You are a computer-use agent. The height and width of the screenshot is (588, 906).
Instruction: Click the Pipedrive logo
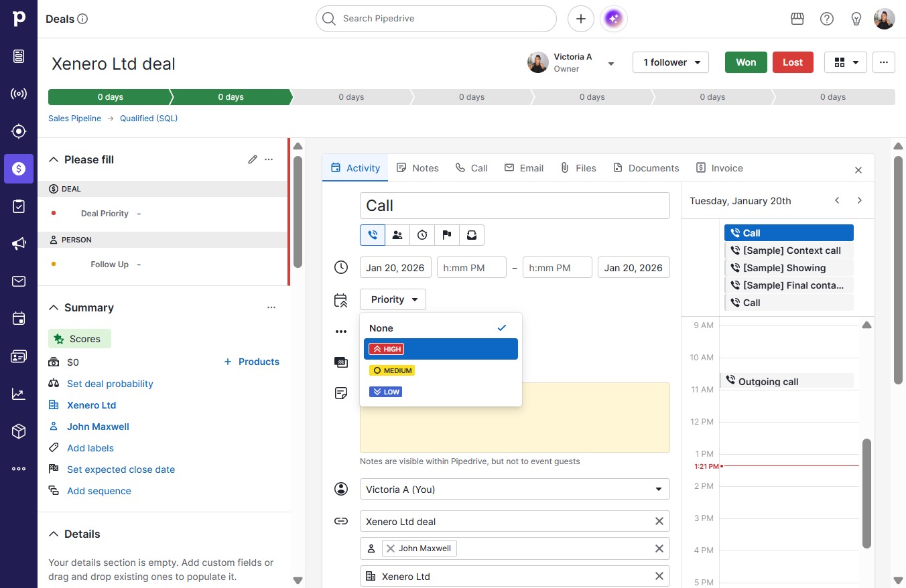click(x=19, y=19)
